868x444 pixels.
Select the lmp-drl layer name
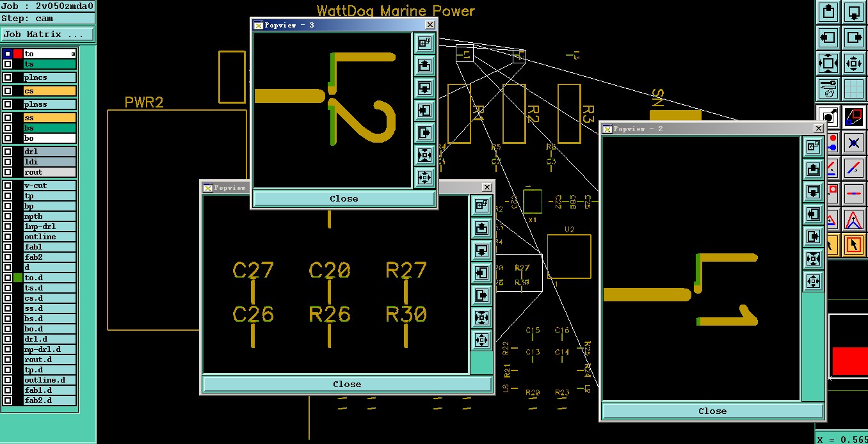coord(50,226)
